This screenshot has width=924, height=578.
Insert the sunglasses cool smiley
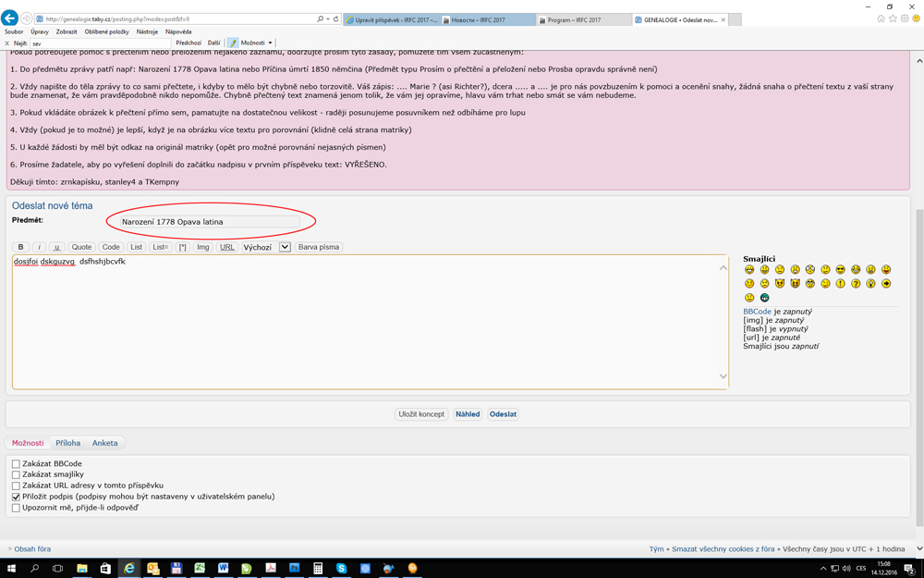(840, 270)
